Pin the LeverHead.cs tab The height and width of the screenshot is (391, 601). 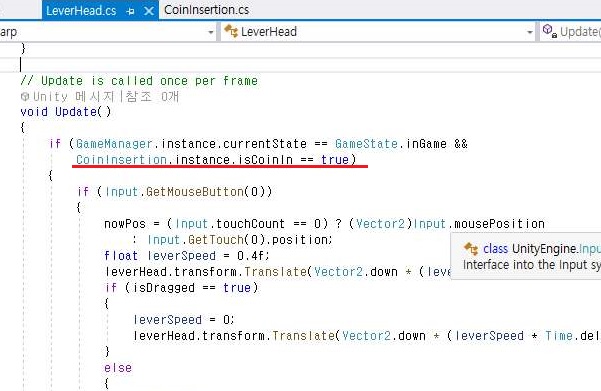[x=130, y=12]
